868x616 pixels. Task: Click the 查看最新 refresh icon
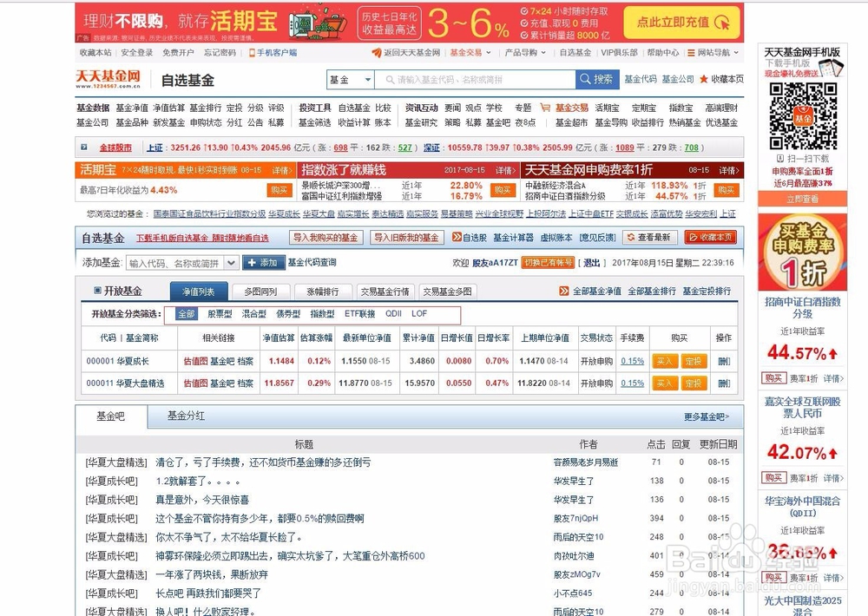[x=632, y=237]
